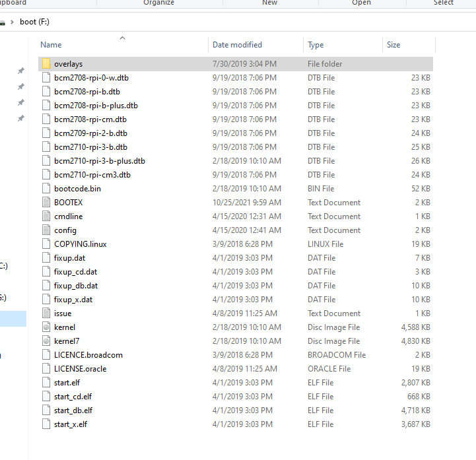Sort by Date modified column header
Screen dimensions: 476x460
click(237, 45)
